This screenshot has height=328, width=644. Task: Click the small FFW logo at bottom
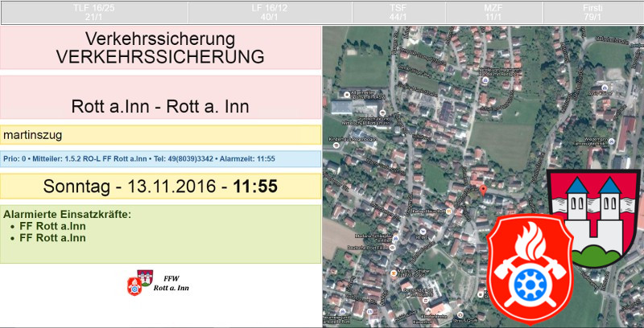point(139,282)
